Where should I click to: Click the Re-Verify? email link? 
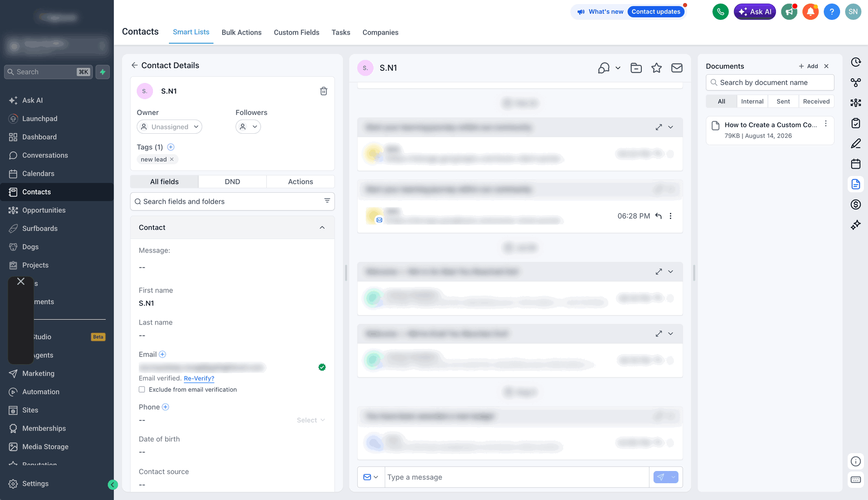pos(199,378)
